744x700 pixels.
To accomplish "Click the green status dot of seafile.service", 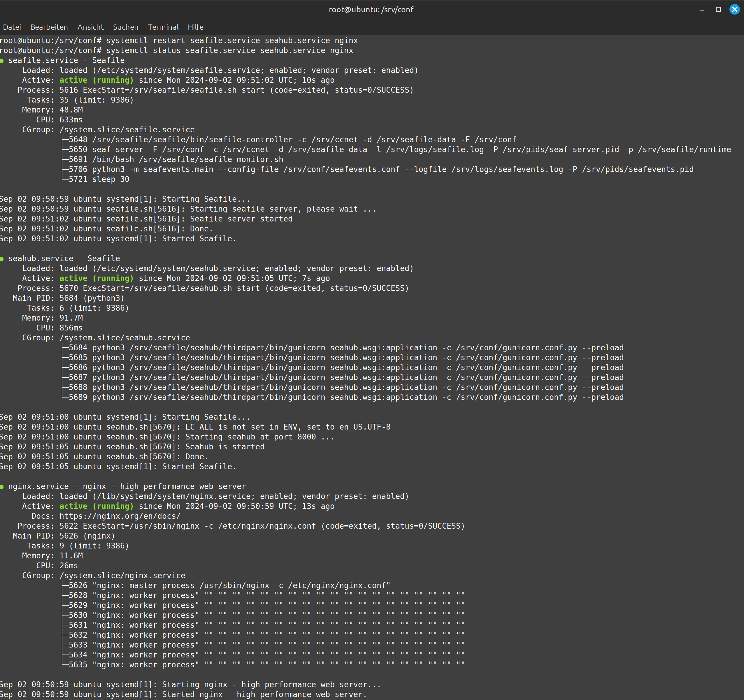I will (2, 61).
